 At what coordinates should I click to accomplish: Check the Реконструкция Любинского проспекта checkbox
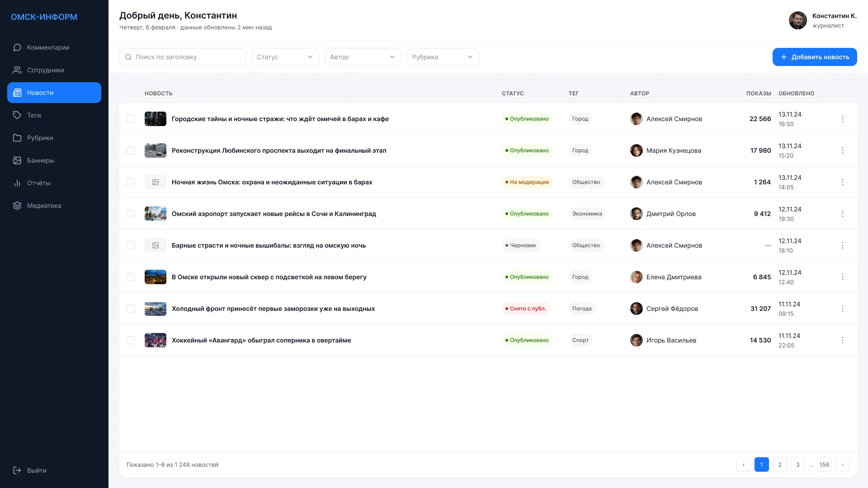point(131,150)
